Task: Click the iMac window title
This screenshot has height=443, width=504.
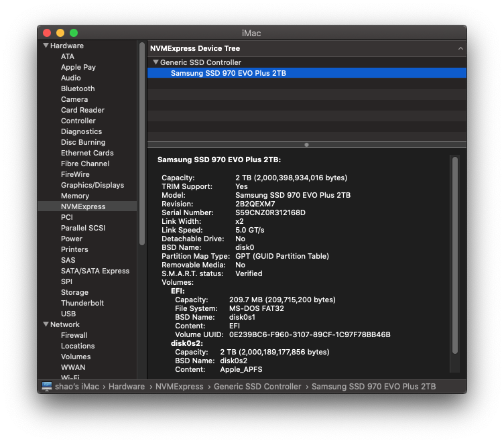Action: (251, 33)
